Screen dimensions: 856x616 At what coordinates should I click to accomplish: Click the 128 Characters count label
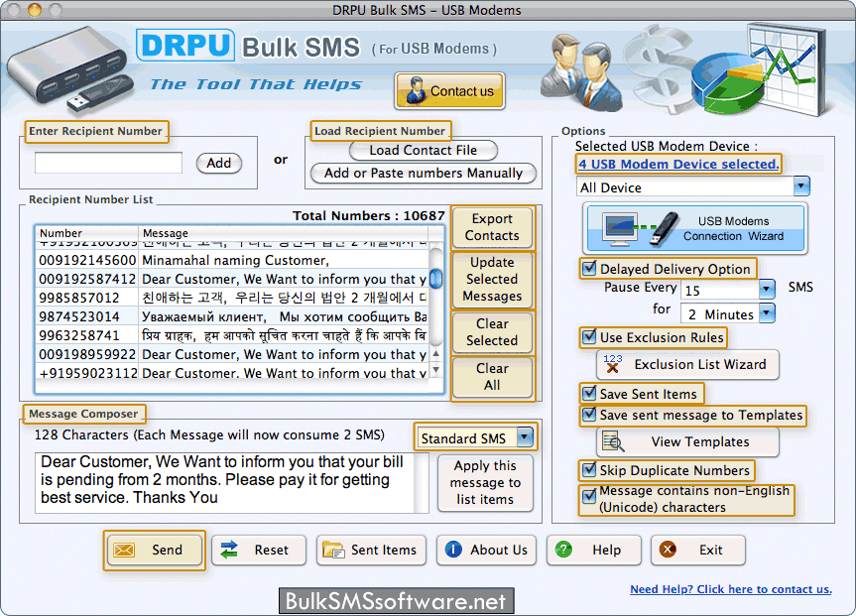pos(209,434)
